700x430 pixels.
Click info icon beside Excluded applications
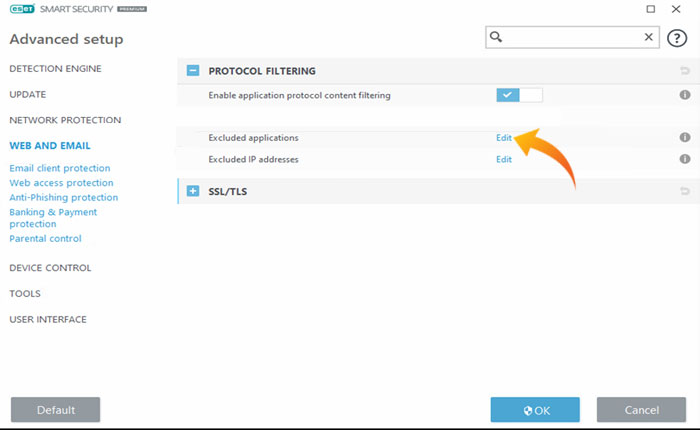coord(685,138)
